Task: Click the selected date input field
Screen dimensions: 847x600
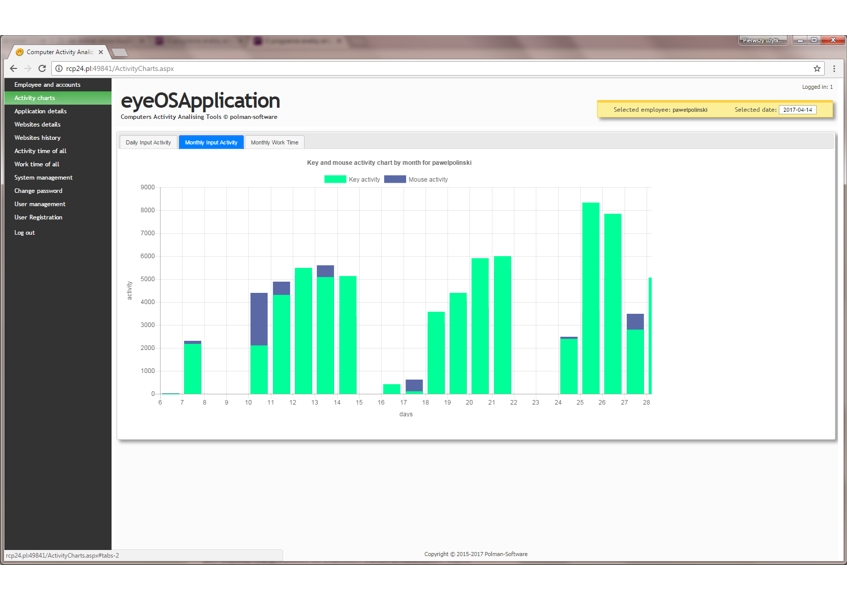Action: click(x=797, y=110)
